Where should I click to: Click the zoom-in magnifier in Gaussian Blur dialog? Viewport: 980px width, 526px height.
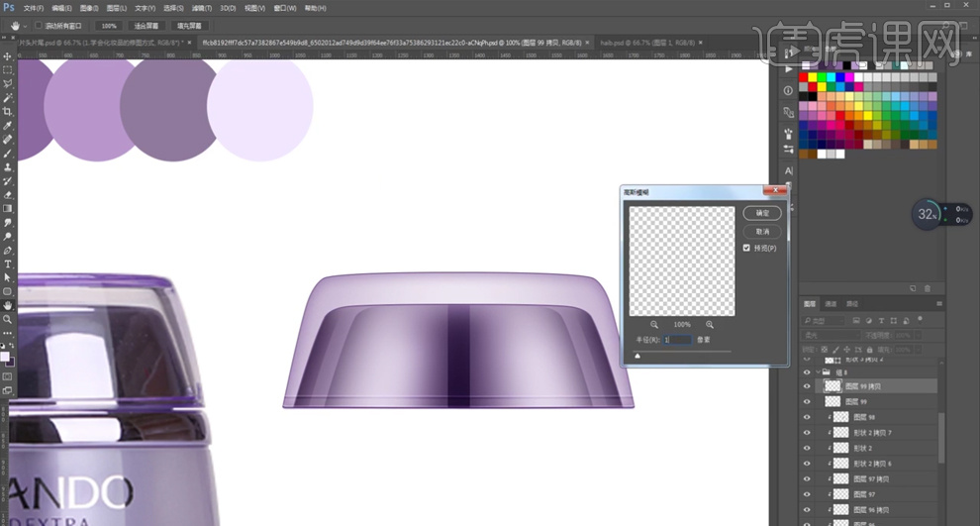(710, 324)
